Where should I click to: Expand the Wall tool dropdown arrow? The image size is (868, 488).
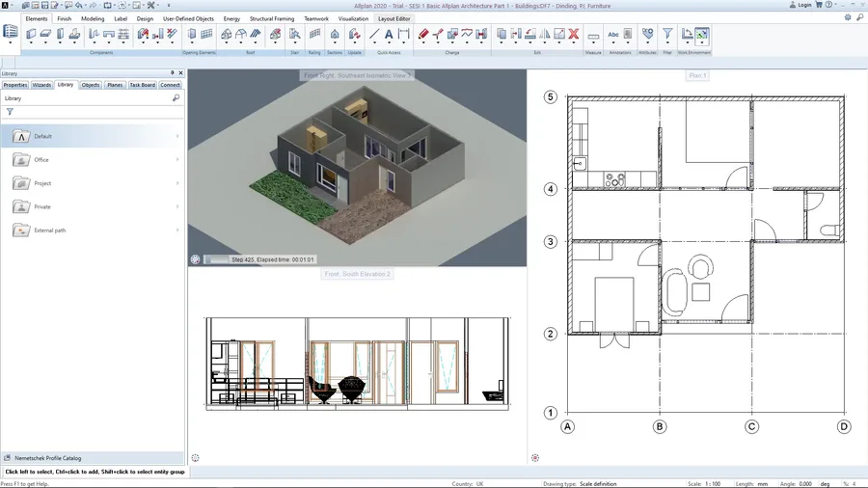31,43
